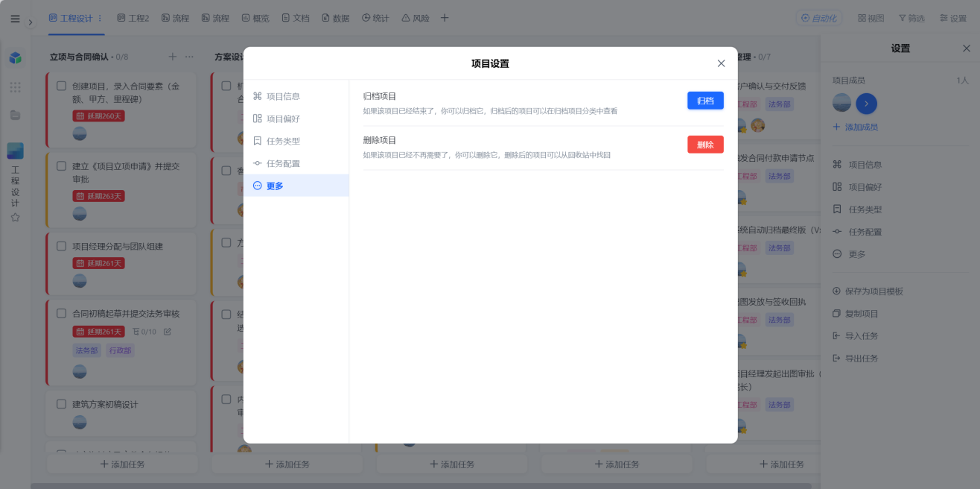Open the 0/10 subtask counter
980x489 pixels.
[x=144, y=332]
